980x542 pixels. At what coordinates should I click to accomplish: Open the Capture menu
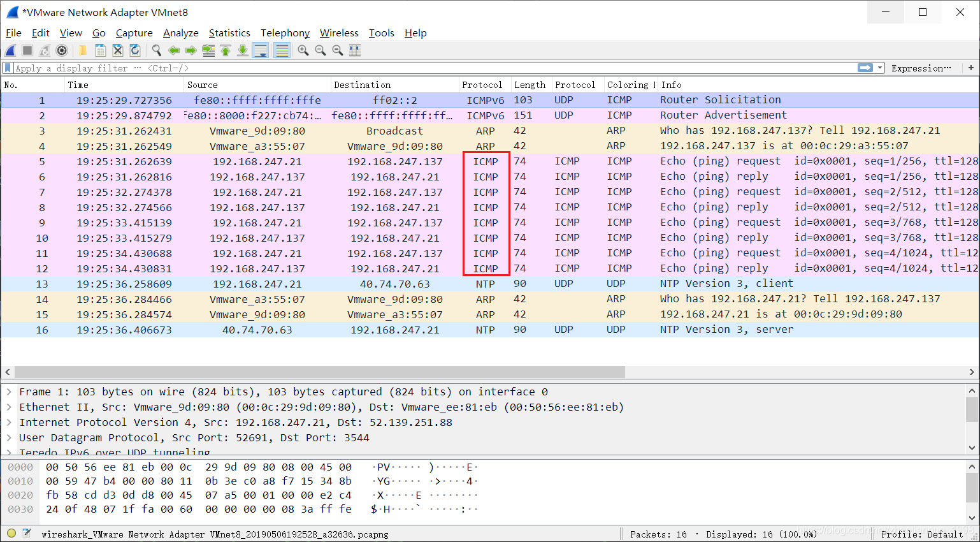click(134, 33)
